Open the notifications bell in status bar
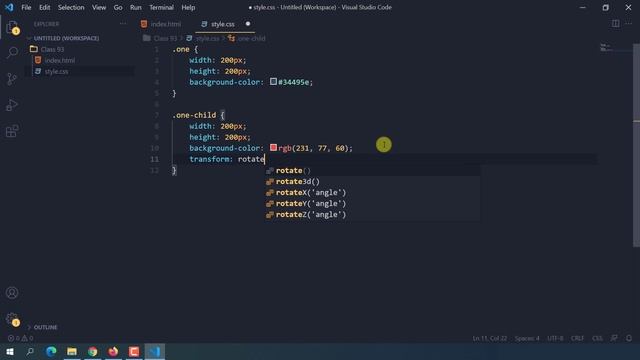Viewport: 640px width, 360px height. tap(629, 338)
